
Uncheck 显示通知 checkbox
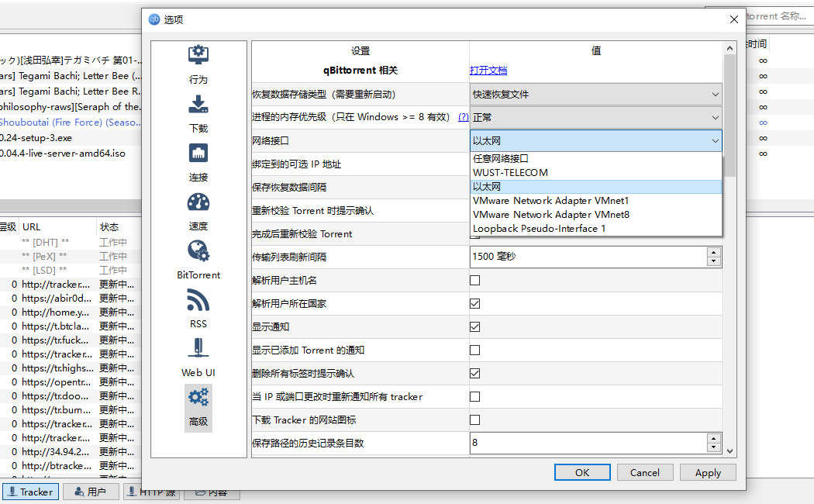coord(474,327)
